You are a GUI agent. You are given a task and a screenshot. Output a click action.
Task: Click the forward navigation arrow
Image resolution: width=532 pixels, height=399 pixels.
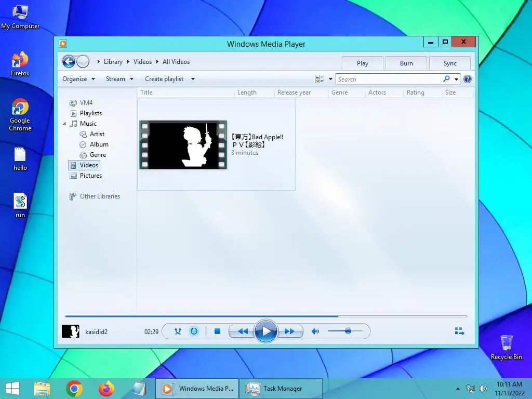point(83,62)
